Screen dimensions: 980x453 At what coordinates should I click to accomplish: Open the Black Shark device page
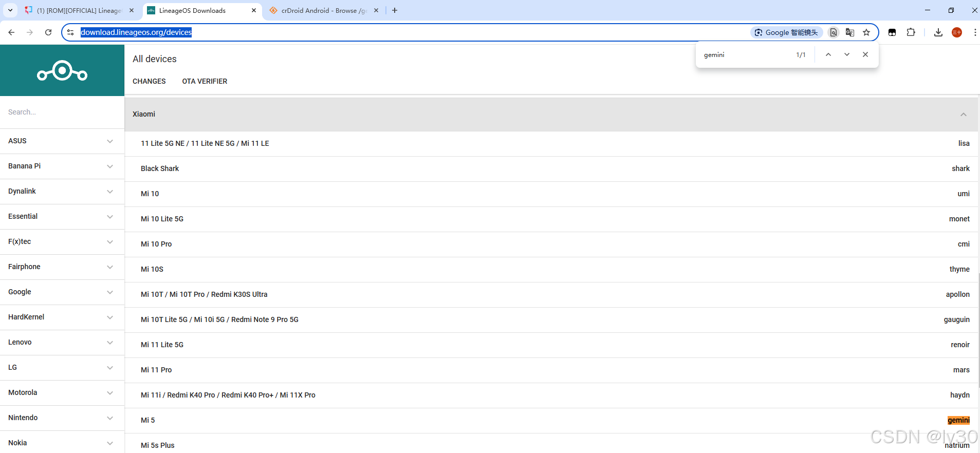552,168
